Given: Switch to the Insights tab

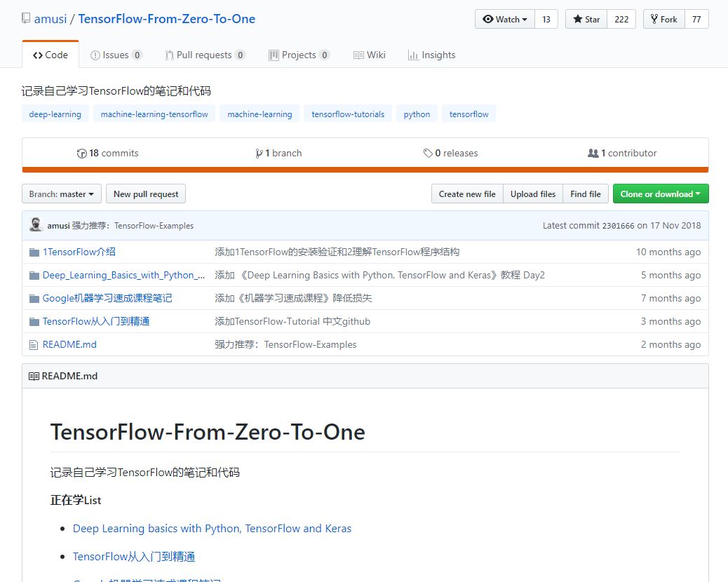Looking at the screenshot, I should 432,55.
